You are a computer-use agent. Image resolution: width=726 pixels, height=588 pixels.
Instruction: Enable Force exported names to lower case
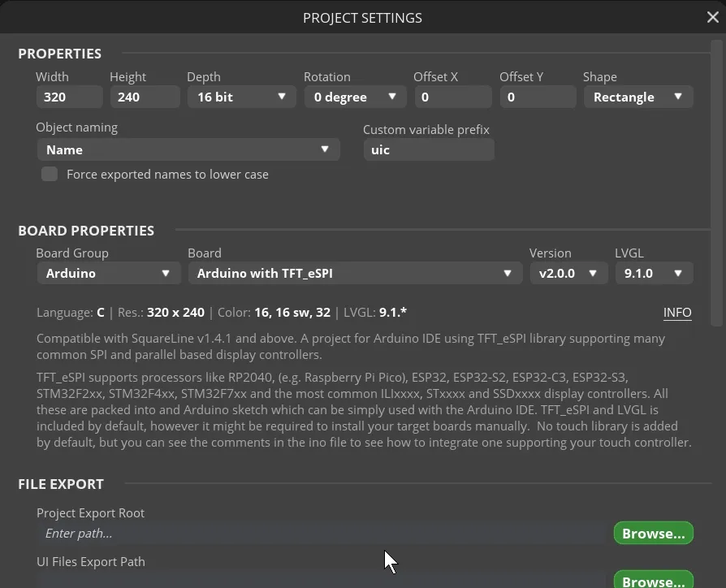click(x=50, y=174)
